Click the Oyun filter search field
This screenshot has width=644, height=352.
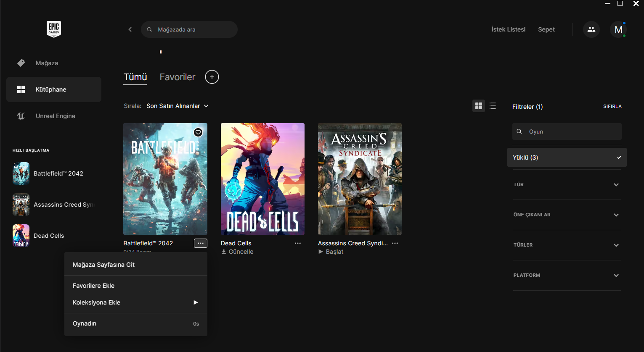567,131
